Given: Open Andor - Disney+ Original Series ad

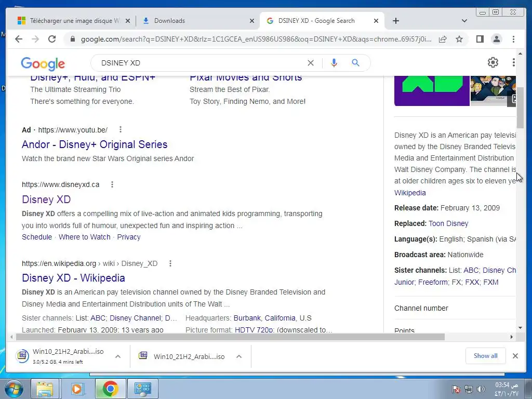Looking at the screenshot, I should click(x=95, y=144).
